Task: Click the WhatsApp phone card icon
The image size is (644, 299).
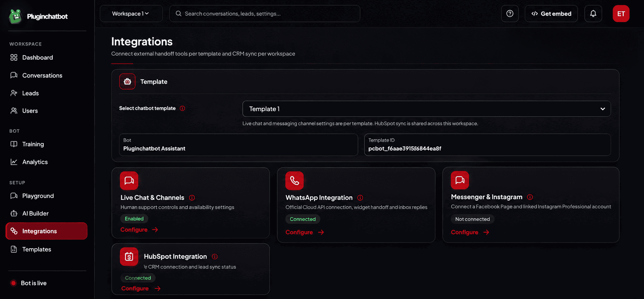Action: coord(294,181)
